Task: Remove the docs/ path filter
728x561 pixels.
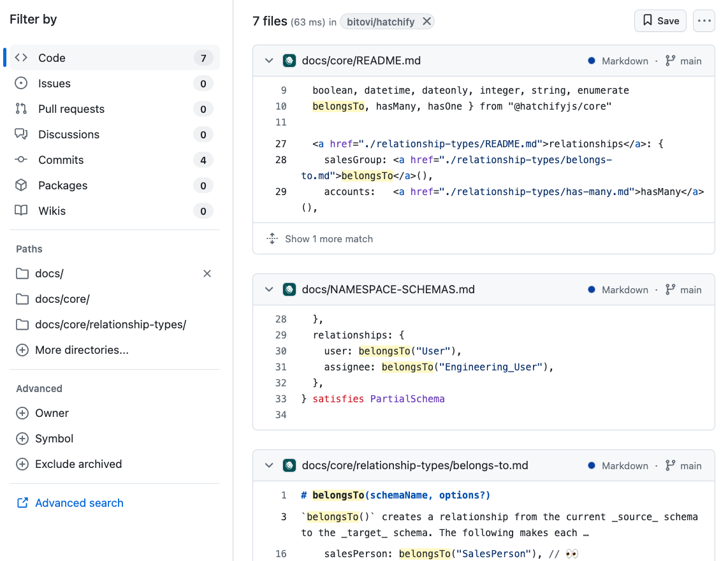Action: tap(207, 273)
